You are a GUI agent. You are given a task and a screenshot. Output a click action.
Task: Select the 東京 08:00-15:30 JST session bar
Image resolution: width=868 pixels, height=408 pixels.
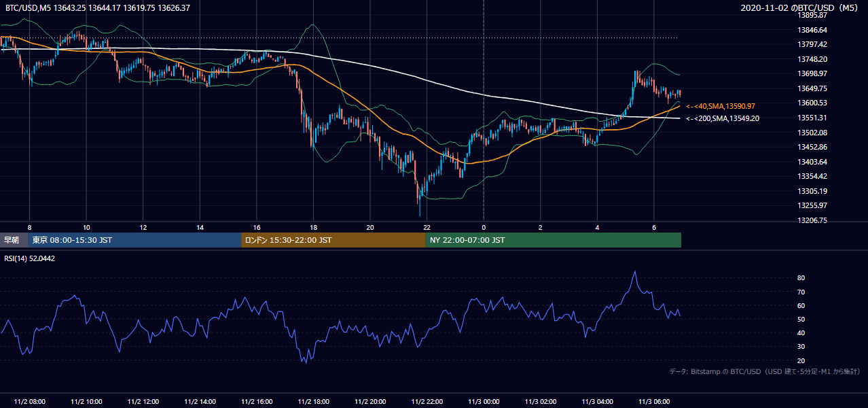coord(135,240)
